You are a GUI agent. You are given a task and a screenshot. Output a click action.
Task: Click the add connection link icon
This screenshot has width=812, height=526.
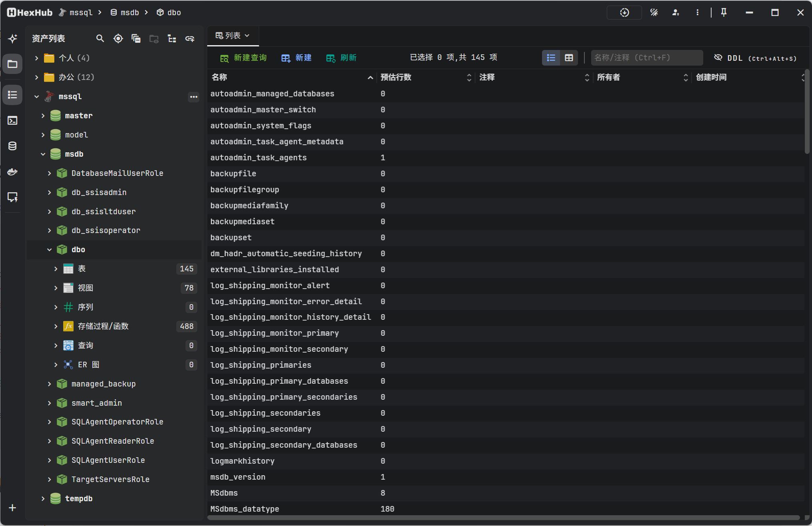click(x=190, y=38)
